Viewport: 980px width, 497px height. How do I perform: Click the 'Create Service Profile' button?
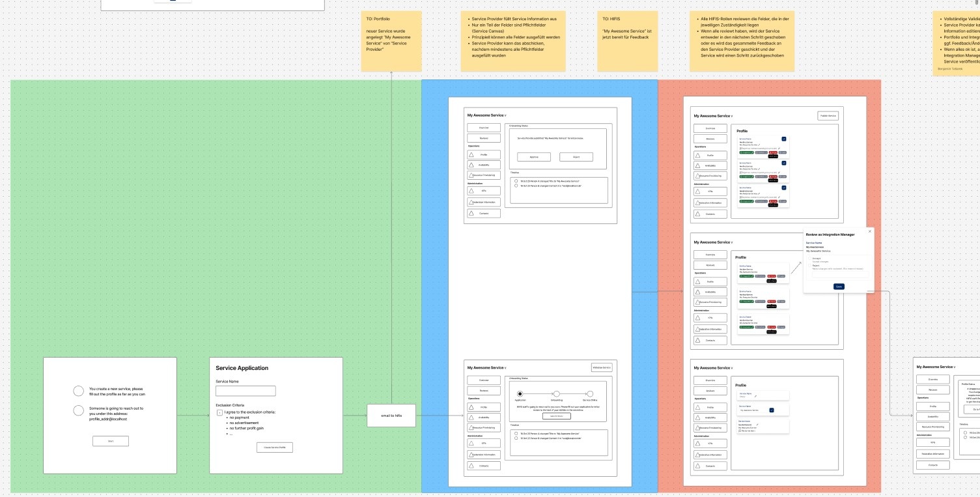(275, 447)
